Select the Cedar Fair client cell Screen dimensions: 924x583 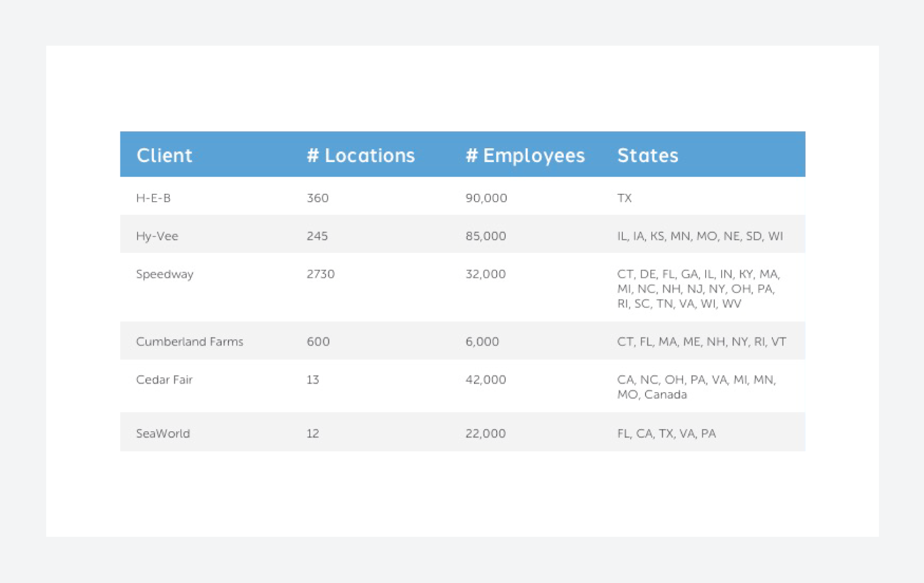[164, 380]
